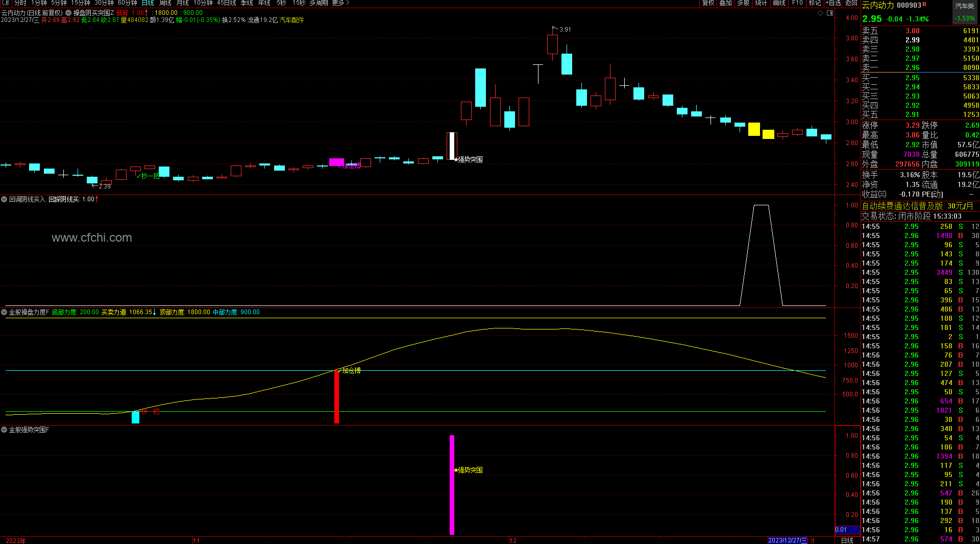Image resolution: width=980 pixels, height=544 pixels.
Task: Open F10 company information
Action: (797, 3)
